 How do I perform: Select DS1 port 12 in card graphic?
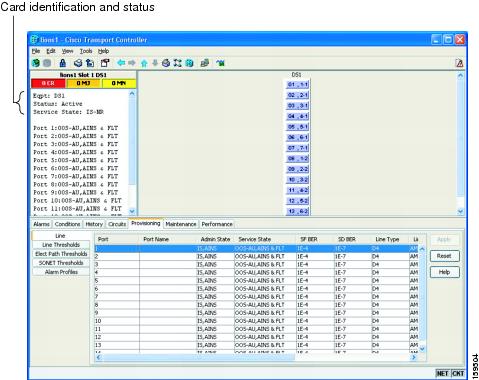point(298,201)
